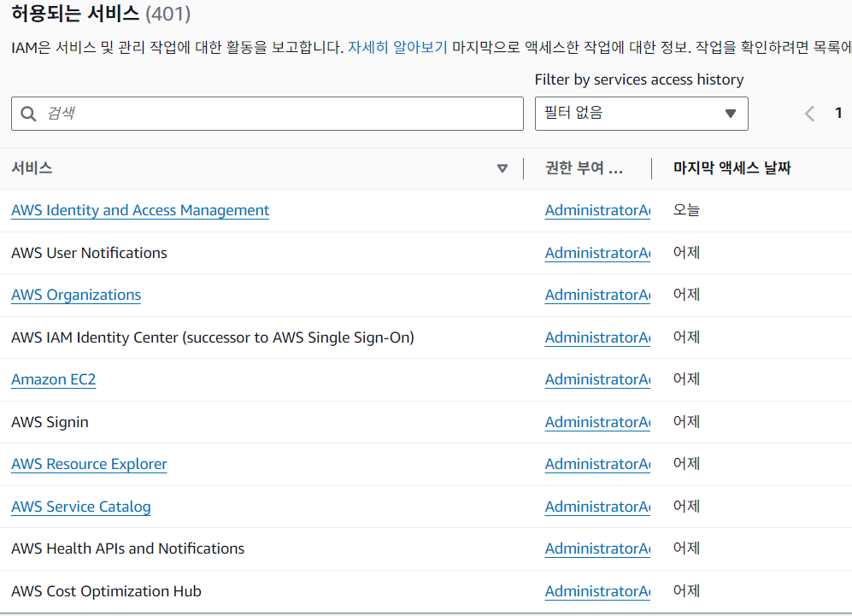This screenshot has height=616, width=852.
Task: Click the Filter by services access history label
Action: [639, 79]
